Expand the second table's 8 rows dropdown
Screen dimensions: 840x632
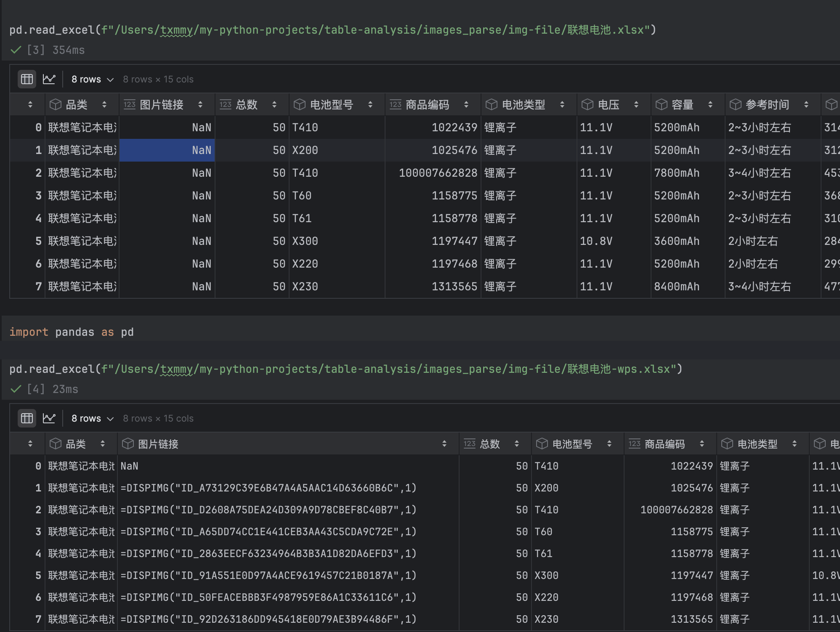pos(93,418)
